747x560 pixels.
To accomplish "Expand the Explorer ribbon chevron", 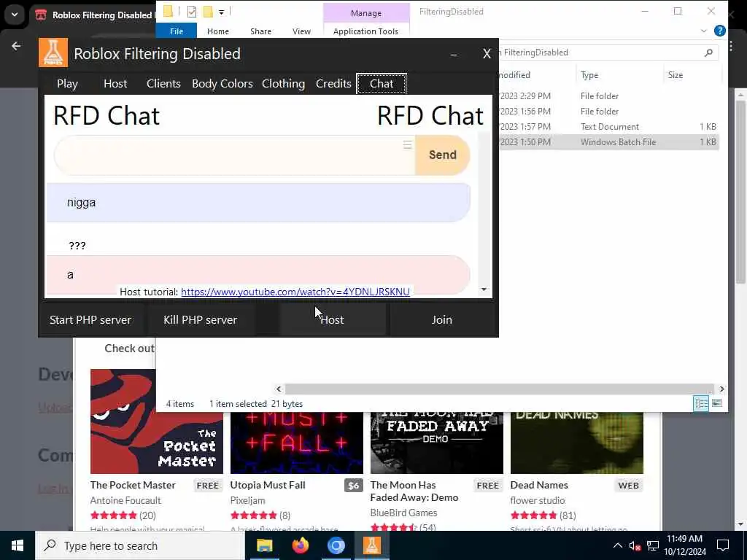I will [704, 31].
